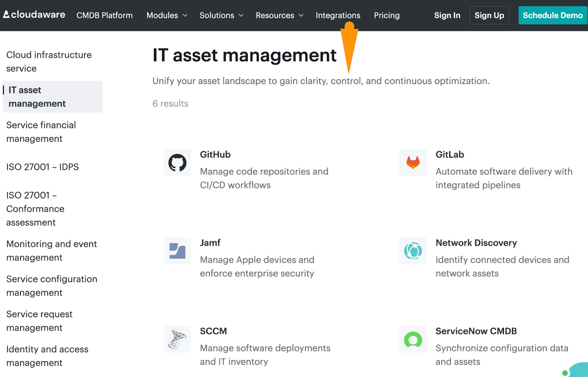Click the Sign In link
588x377 pixels.
[447, 15]
